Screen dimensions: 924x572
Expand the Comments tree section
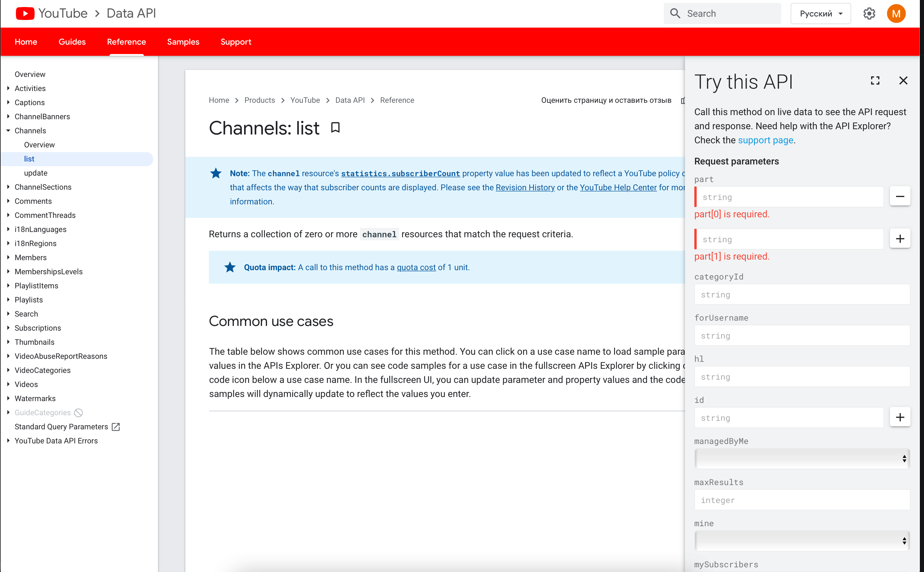click(x=8, y=201)
